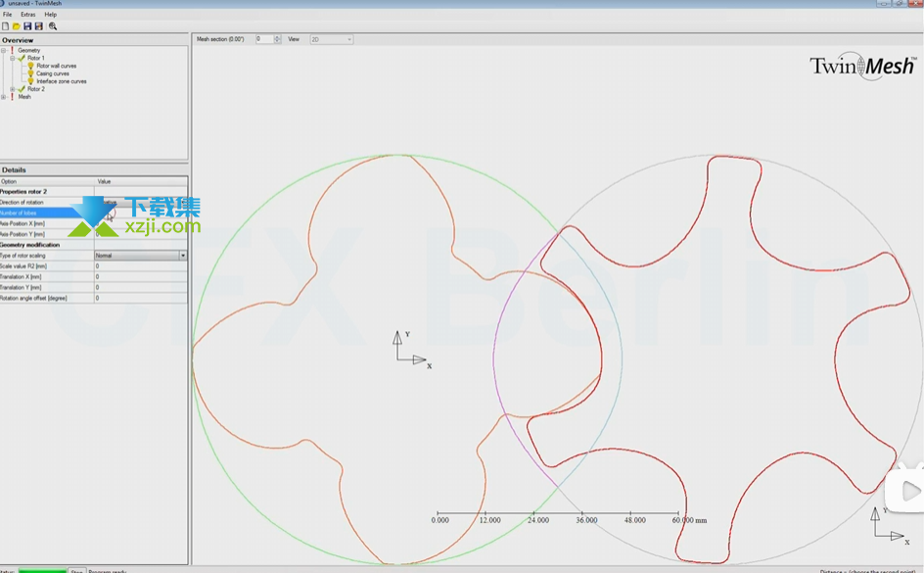The height and width of the screenshot is (573, 924).
Task: Click the red exclamation icon beside Geometry
Action: tap(12, 50)
